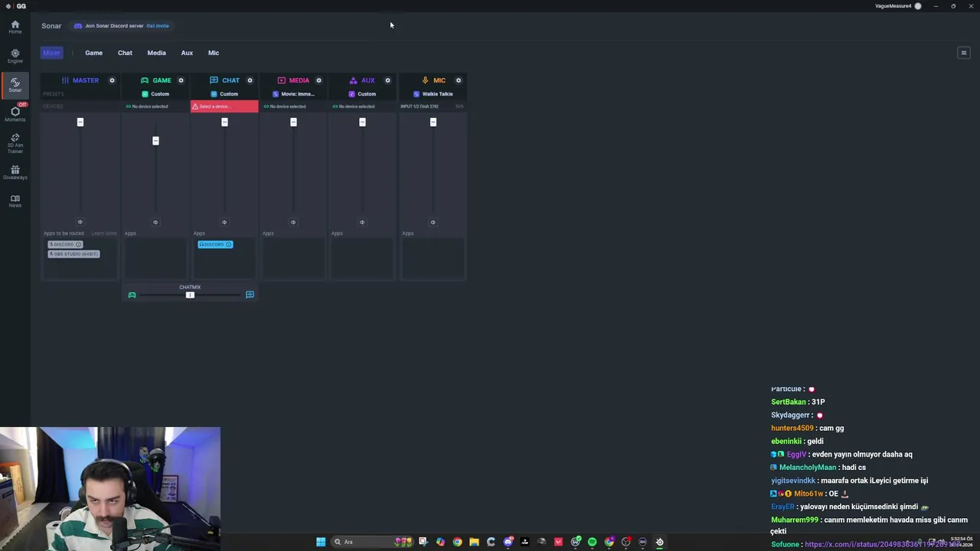Click the MIC volume slider handle
This screenshot has height=551, width=980.
pyautogui.click(x=433, y=122)
